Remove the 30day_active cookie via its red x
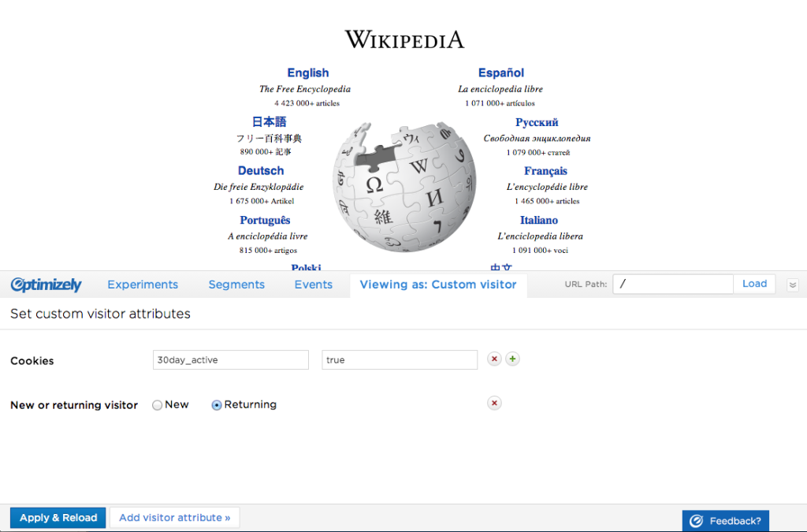Image resolution: width=807 pixels, height=532 pixels. [x=494, y=359]
